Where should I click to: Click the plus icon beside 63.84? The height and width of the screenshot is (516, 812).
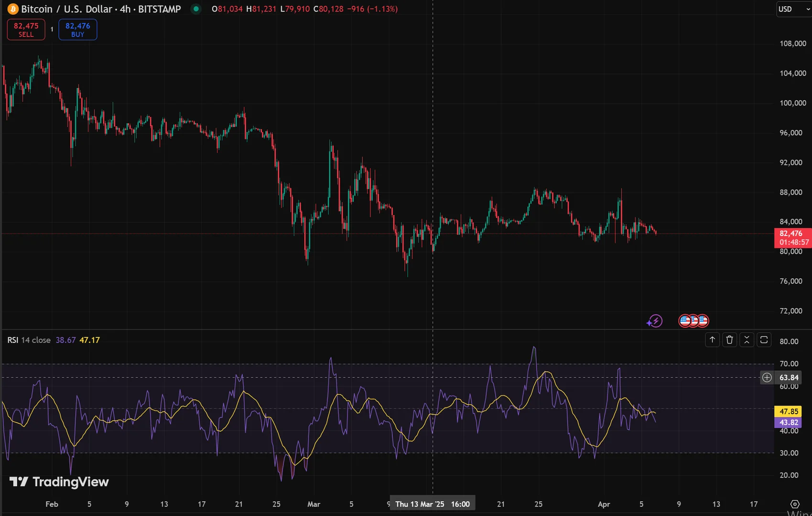[767, 377]
